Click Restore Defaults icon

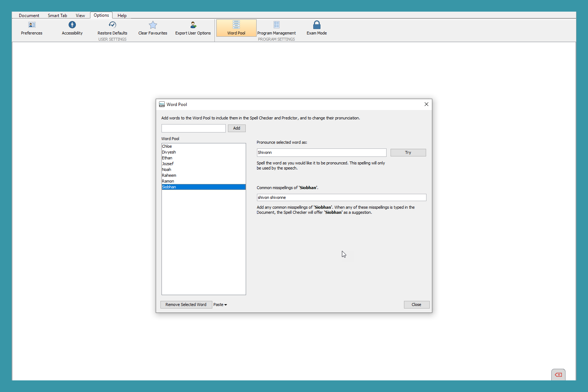point(113,25)
